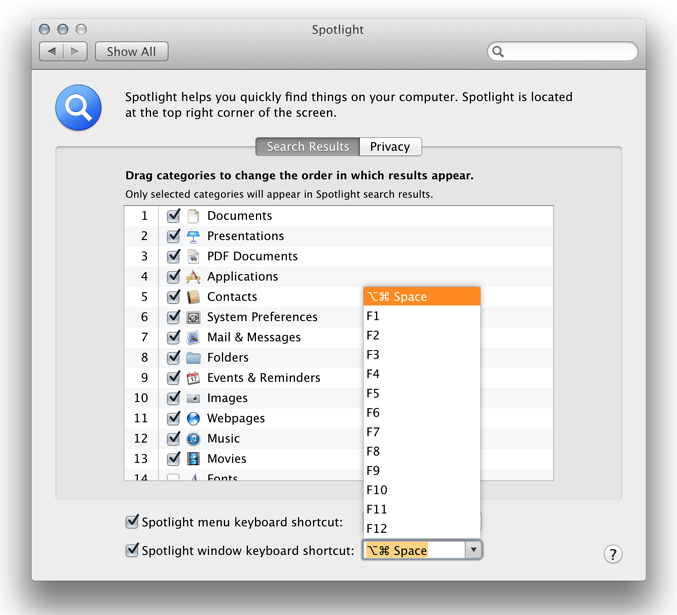
Task: Click the Events & Reminders calendar icon
Action: [193, 378]
